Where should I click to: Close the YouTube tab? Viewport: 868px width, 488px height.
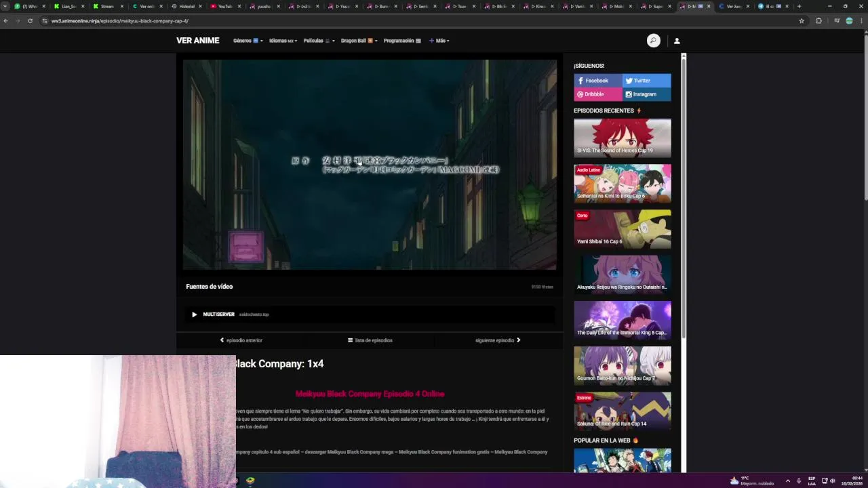(x=239, y=6)
